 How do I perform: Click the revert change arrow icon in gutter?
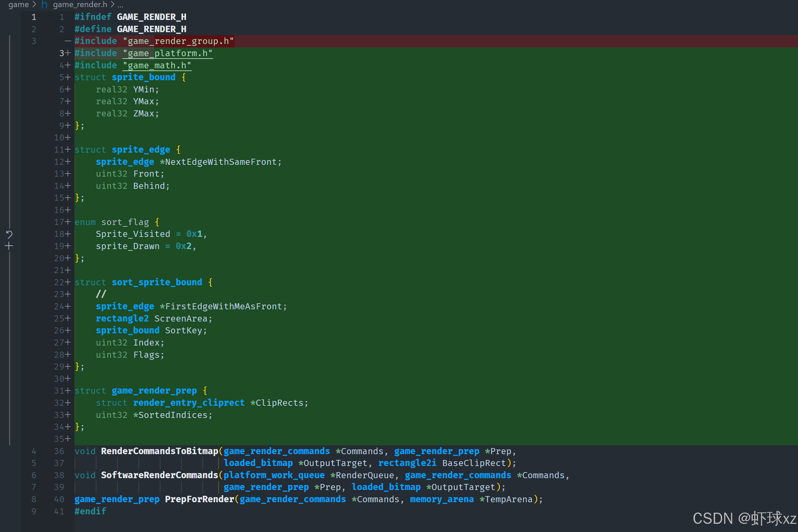9,234
